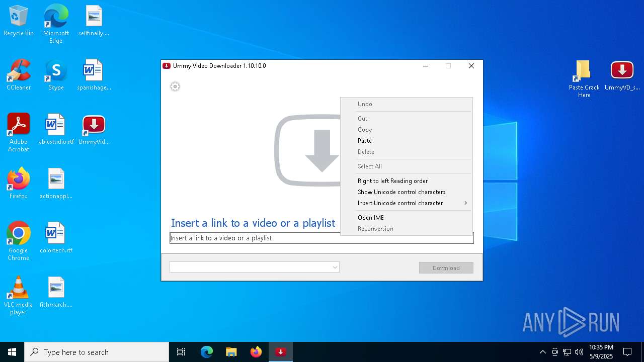This screenshot has width=644, height=362.
Task: Select UmmyVid desktop shortcut on left
Action: (x=94, y=130)
